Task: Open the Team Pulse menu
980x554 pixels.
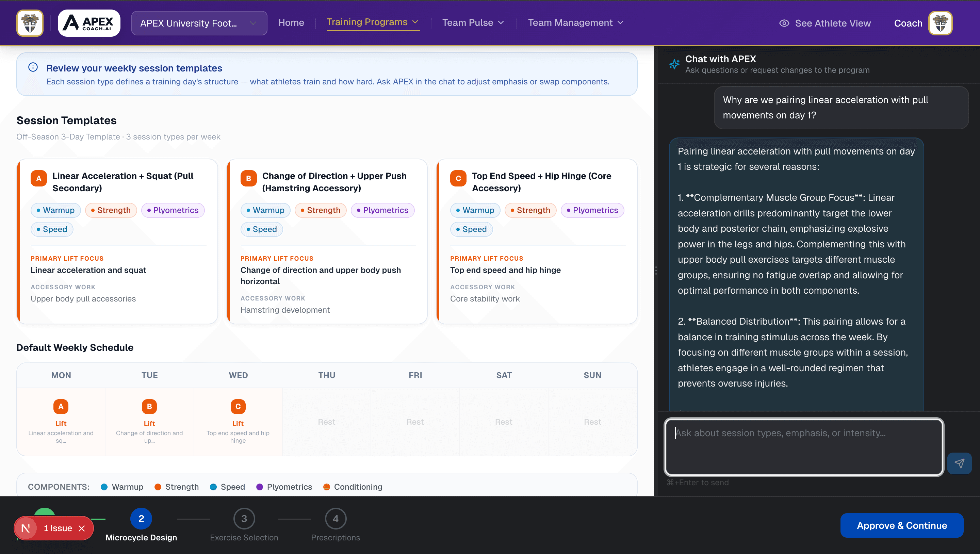Action: click(473, 22)
